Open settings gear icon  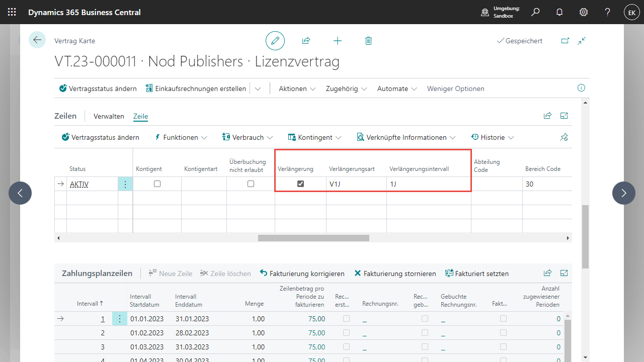point(584,12)
